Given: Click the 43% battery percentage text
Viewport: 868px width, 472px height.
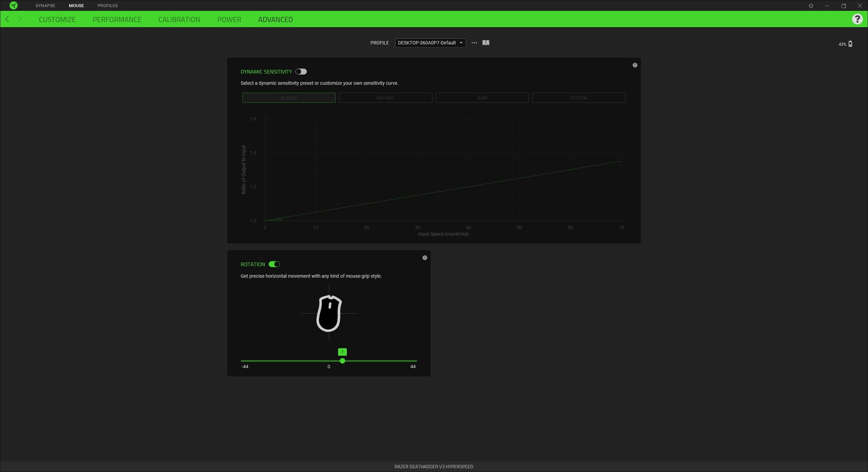Looking at the screenshot, I should pyautogui.click(x=842, y=44).
